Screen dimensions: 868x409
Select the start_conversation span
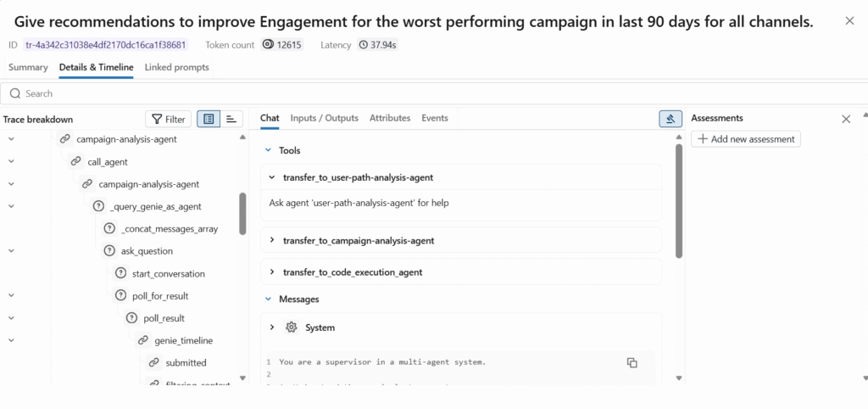(169, 274)
